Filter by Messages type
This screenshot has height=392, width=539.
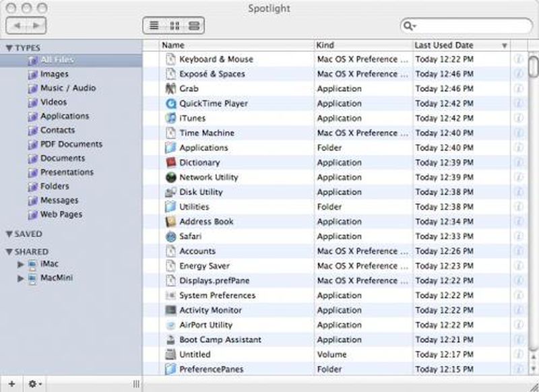click(x=59, y=200)
